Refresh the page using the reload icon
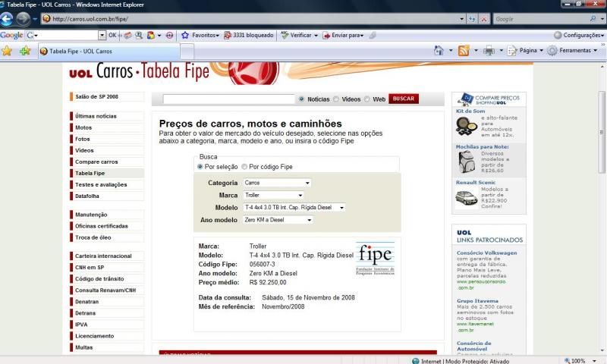Viewport: 607px width, 364px height. [472, 18]
